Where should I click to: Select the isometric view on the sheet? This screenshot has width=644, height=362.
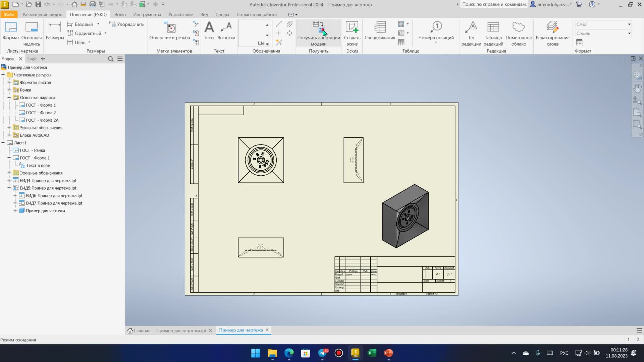pos(405,216)
